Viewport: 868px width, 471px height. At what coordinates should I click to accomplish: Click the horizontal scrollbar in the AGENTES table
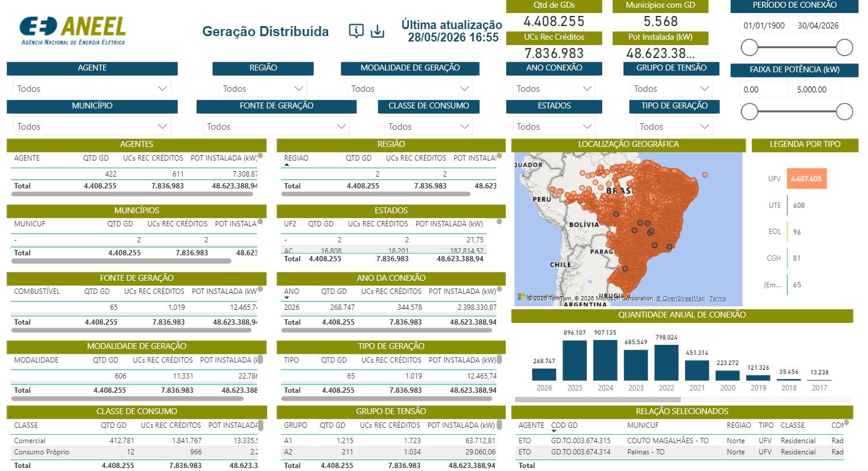click(131, 194)
